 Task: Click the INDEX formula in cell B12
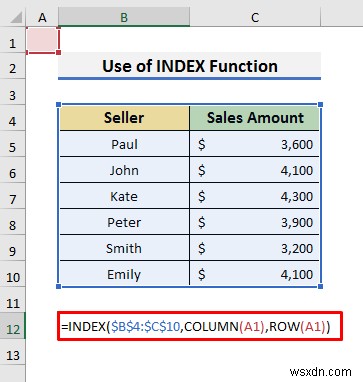coord(200,326)
